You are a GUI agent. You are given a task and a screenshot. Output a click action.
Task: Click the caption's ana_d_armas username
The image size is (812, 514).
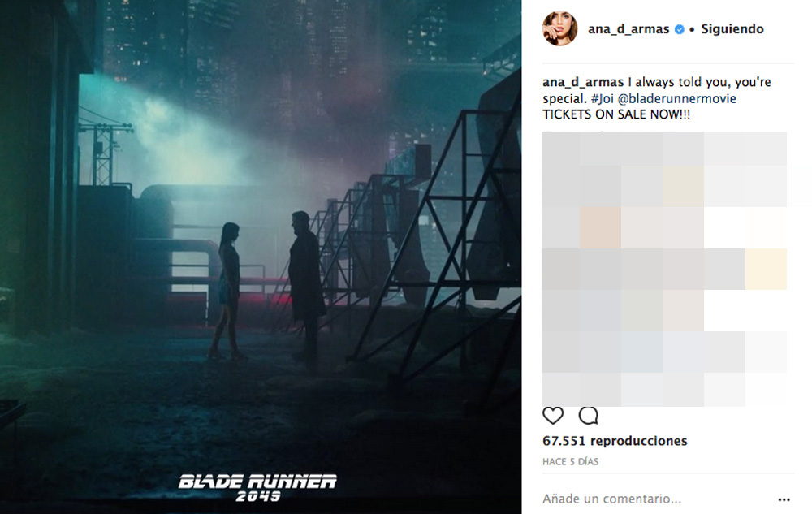(582, 82)
